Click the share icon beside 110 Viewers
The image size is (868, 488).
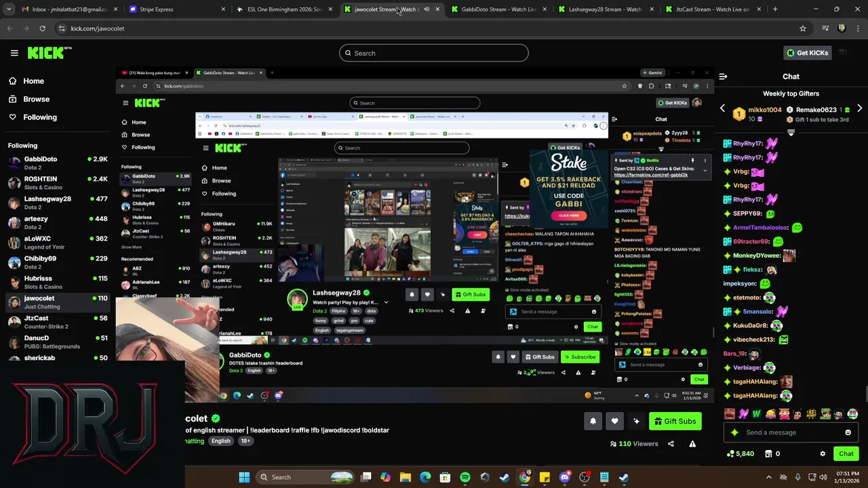tap(671, 444)
